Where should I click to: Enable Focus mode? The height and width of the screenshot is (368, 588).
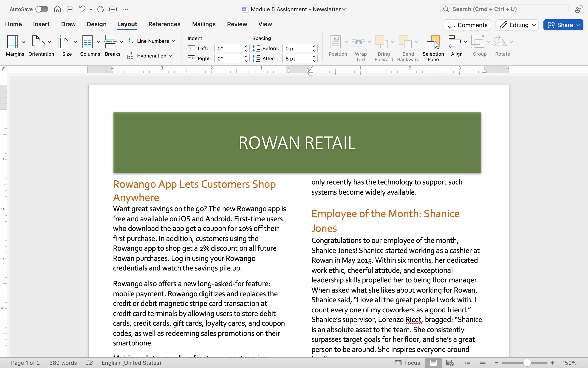(x=407, y=363)
